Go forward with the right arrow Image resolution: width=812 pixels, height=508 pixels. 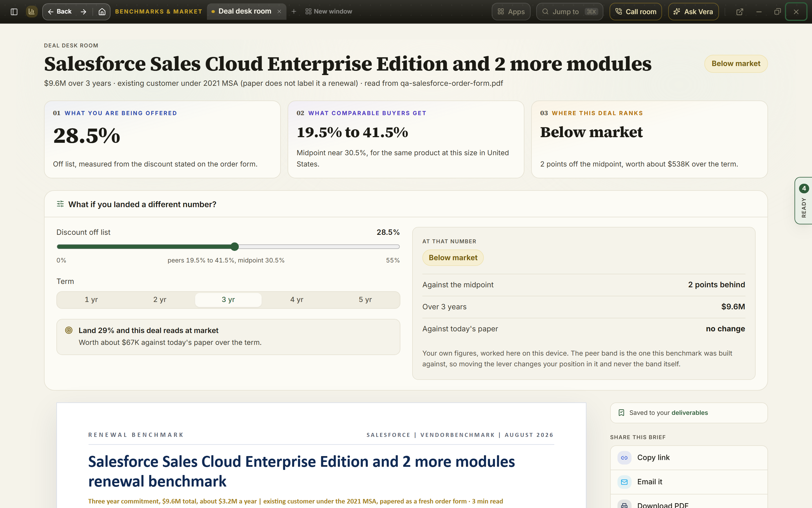[x=83, y=12]
